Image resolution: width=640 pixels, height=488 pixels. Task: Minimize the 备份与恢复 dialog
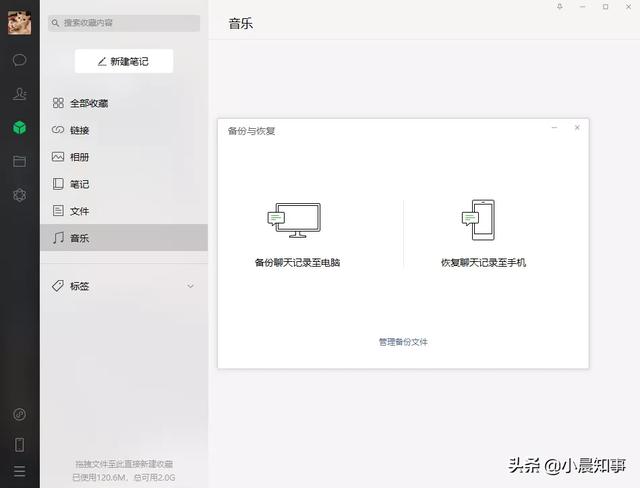click(554, 128)
